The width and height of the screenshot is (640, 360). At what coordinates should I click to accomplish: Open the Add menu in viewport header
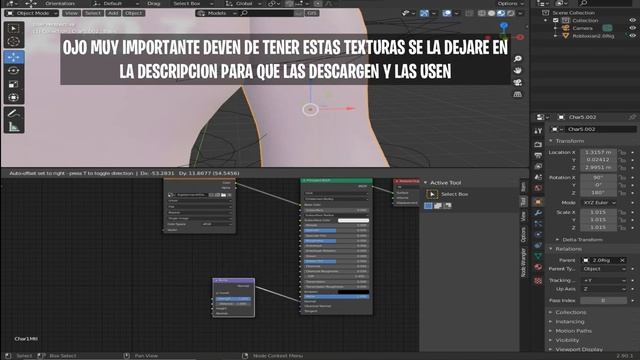pos(113,13)
